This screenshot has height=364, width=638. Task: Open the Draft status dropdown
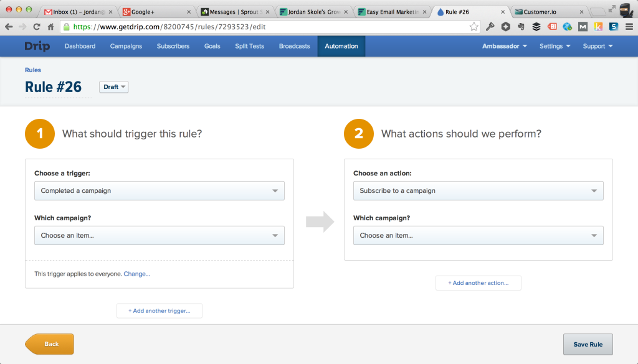tap(114, 87)
